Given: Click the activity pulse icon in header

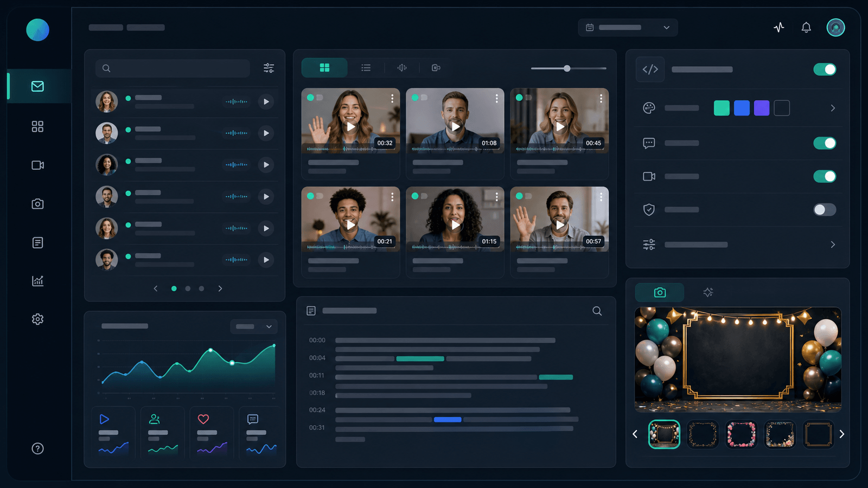Looking at the screenshot, I should coord(779,27).
